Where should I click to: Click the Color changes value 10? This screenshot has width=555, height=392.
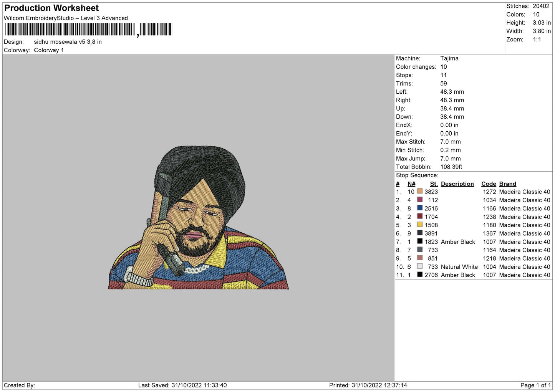pos(444,67)
